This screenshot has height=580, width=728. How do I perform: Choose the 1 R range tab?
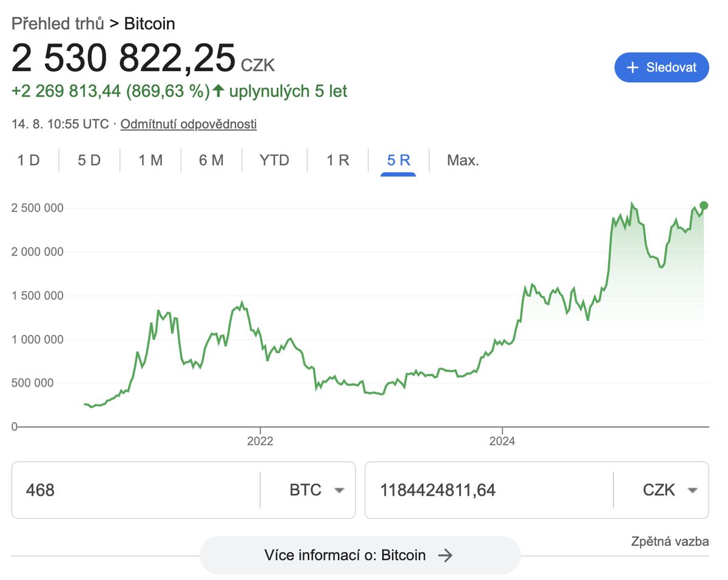click(x=338, y=160)
